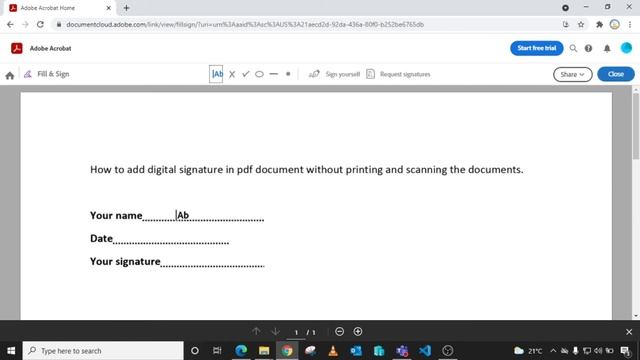This screenshot has width=640, height=360.
Task: Open the browser extensions puzzle icon
Action: point(599,24)
